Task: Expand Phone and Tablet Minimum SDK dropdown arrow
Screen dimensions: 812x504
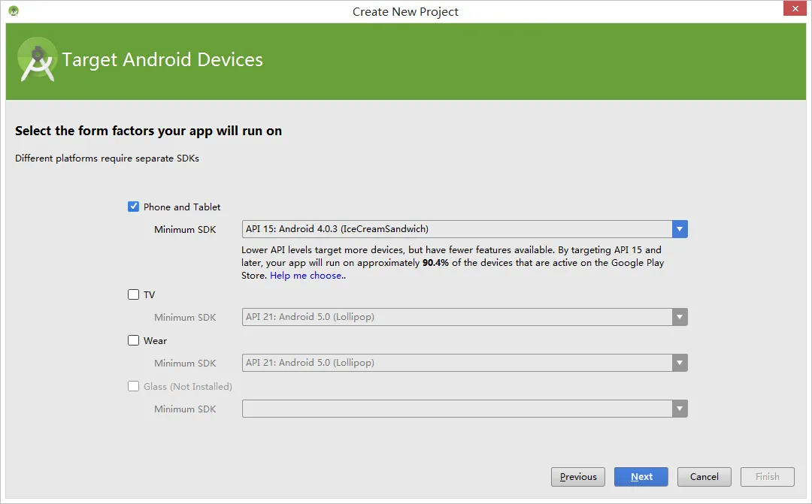Action: [680, 229]
